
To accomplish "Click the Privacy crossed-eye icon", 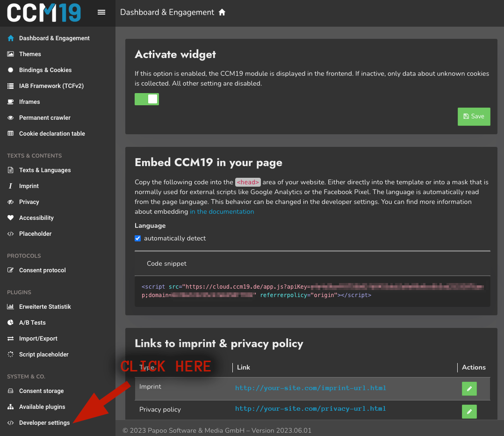I will pyautogui.click(x=11, y=202).
